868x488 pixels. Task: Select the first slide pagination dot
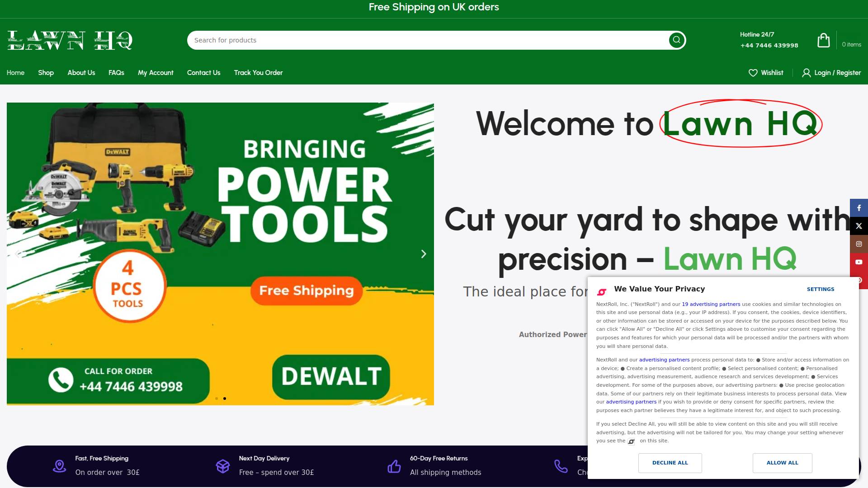click(x=217, y=399)
